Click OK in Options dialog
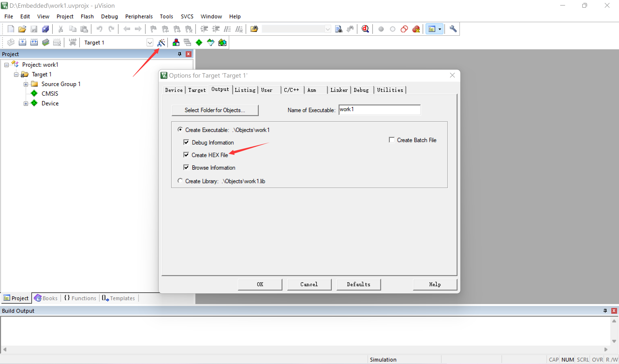Image resolution: width=619 pixels, height=364 pixels. tap(260, 284)
